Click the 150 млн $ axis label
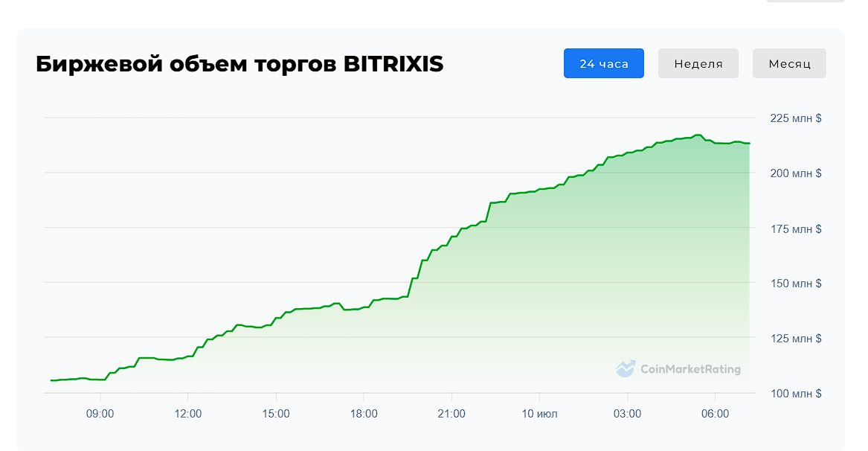 coord(795,284)
